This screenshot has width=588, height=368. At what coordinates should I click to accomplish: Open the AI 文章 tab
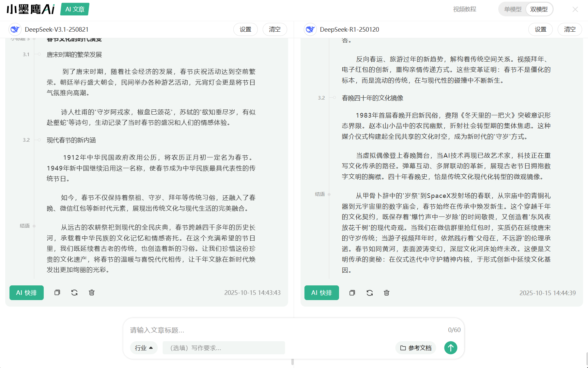(75, 9)
